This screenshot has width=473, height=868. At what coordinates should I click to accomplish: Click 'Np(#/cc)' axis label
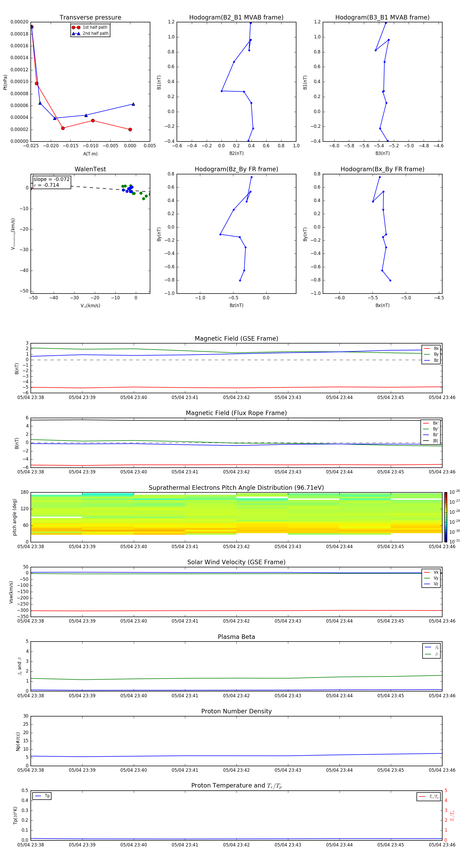point(18,741)
